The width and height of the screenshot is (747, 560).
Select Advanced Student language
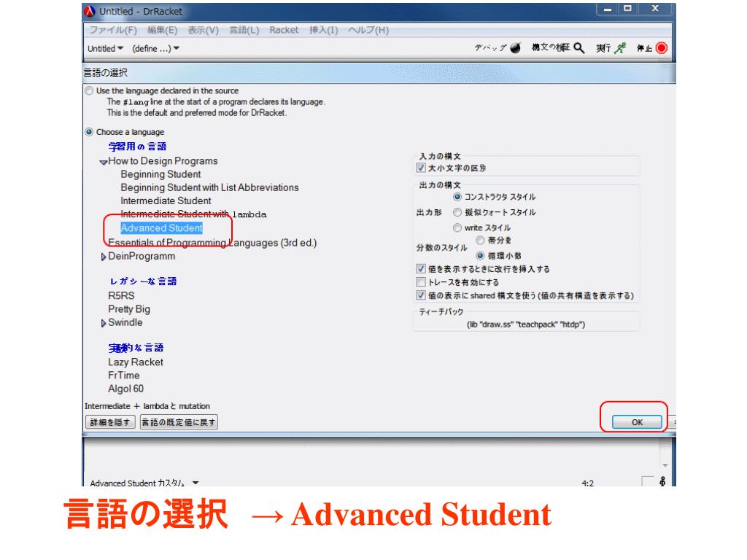pyautogui.click(x=161, y=228)
